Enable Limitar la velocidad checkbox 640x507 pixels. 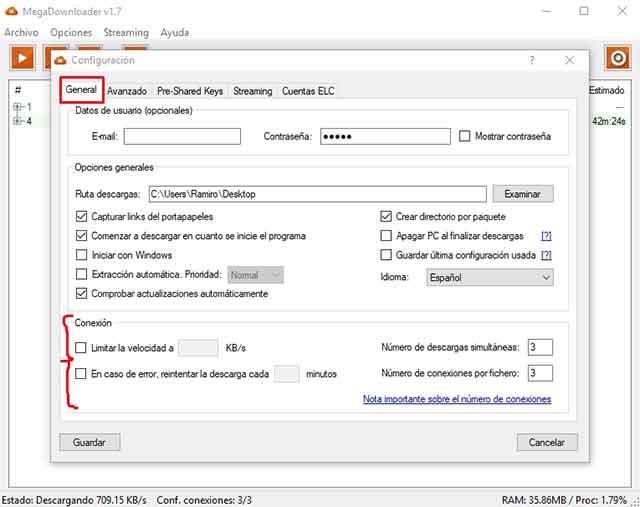(82, 348)
